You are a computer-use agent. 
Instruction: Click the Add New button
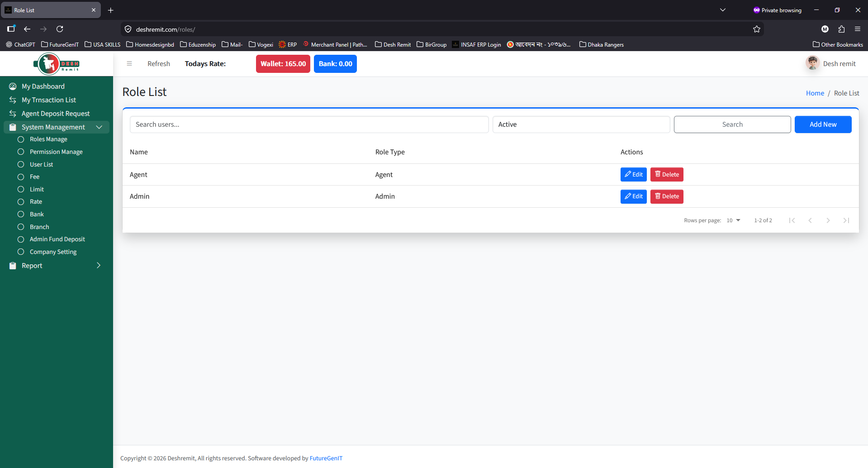click(x=823, y=124)
